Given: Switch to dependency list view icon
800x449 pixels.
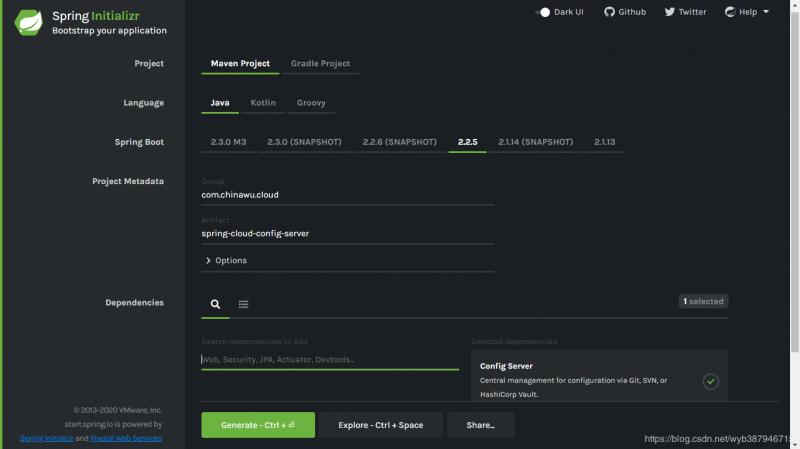Looking at the screenshot, I should (243, 304).
